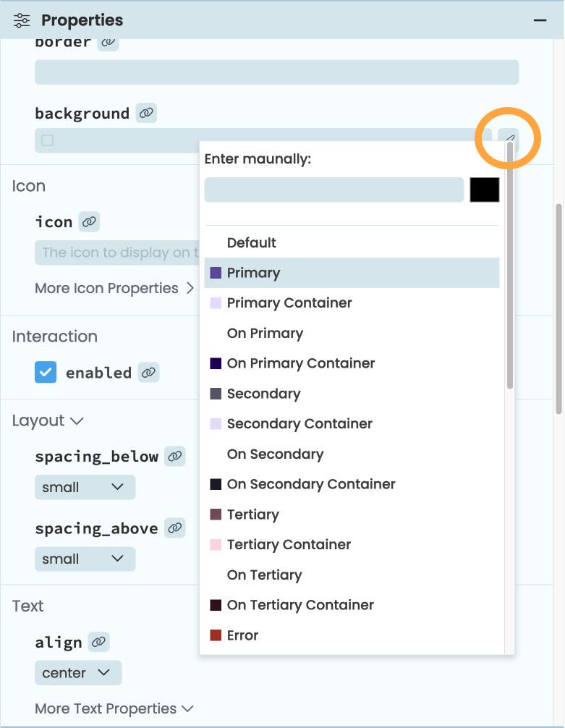The width and height of the screenshot is (565, 728).
Task: Open the align dropdown set to center
Action: click(77, 672)
